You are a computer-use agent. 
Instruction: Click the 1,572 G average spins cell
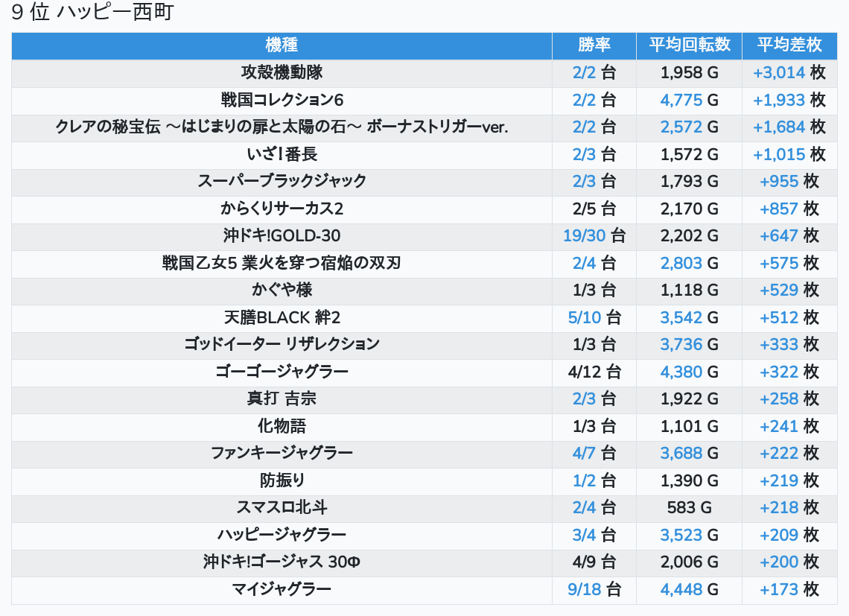(x=690, y=154)
